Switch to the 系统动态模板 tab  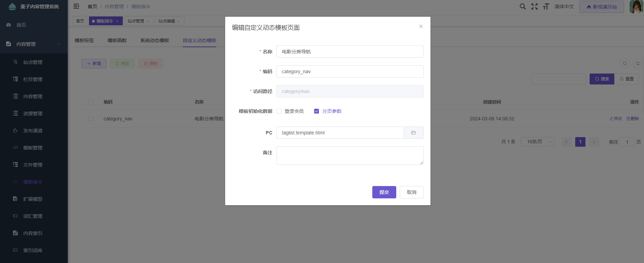[155, 40]
